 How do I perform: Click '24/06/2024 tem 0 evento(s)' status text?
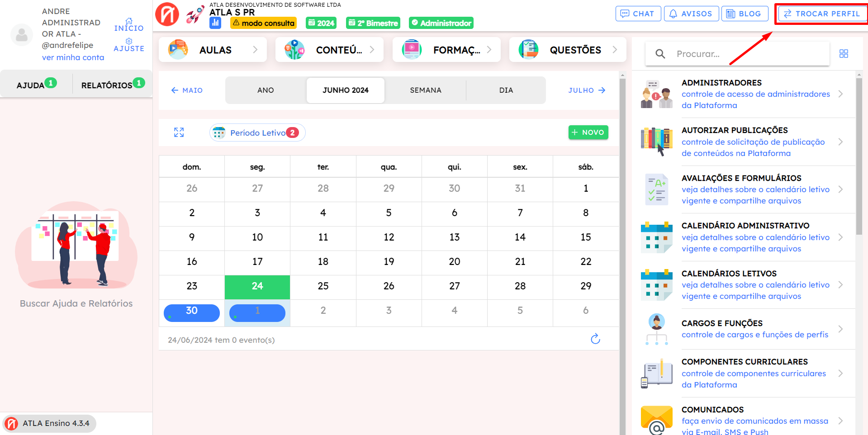tap(221, 340)
